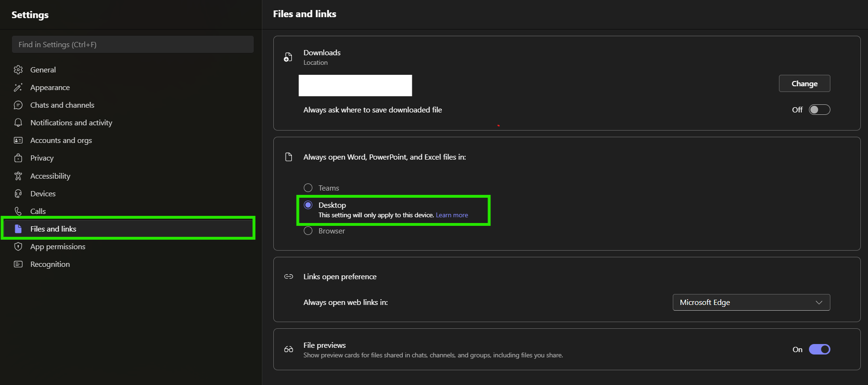
Task: Toggle Always ask where to save downloaded file
Action: click(819, 110)
